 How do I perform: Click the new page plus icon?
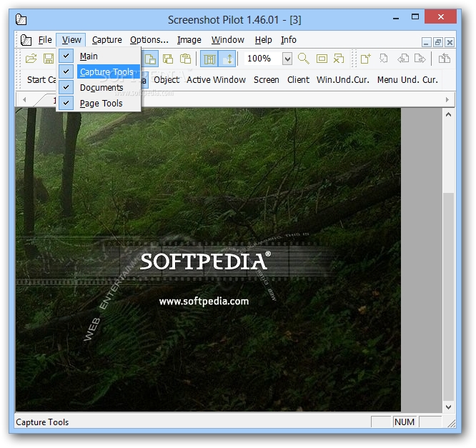(x=365, y=59)
